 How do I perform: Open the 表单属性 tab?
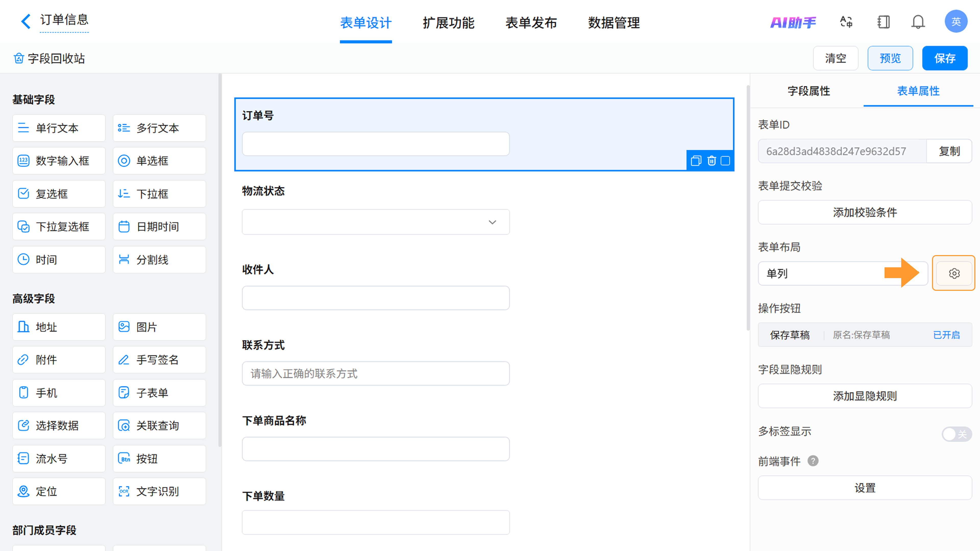[x=918, y=91]
